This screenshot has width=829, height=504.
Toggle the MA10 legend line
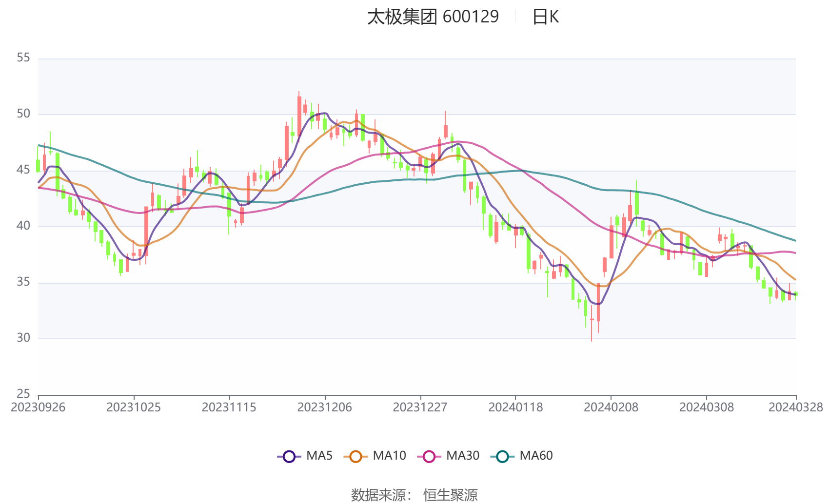pos(375,456)
